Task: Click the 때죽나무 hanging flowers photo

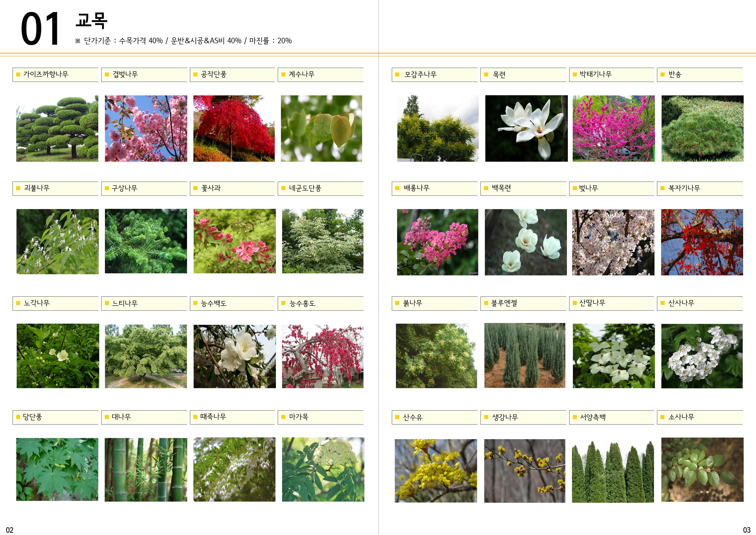Action: pos(235,469)
